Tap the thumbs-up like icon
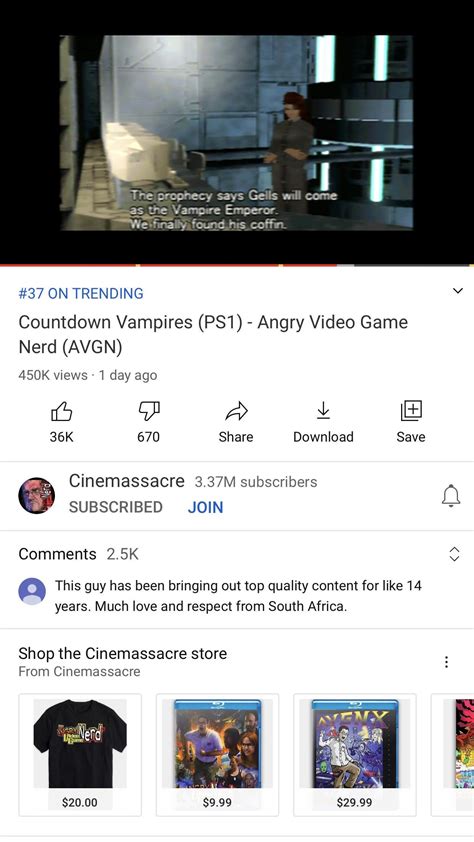This screenshot has width=474, height=842. pos(61,412)
